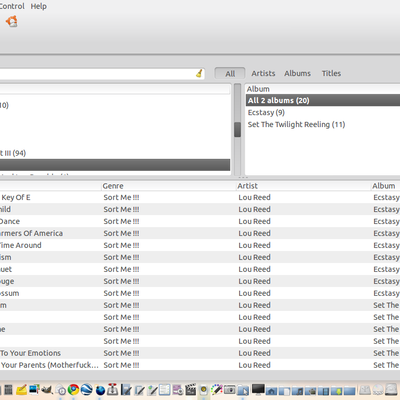Click Sort Me !!! genre in Key Of E row
The height and width of the screenshot is (400, 400).
(x=121, y=198)
